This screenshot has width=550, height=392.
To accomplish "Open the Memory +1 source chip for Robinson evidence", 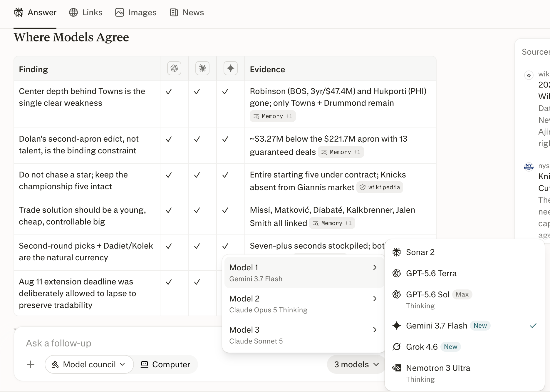I will (x=273, y=116).
